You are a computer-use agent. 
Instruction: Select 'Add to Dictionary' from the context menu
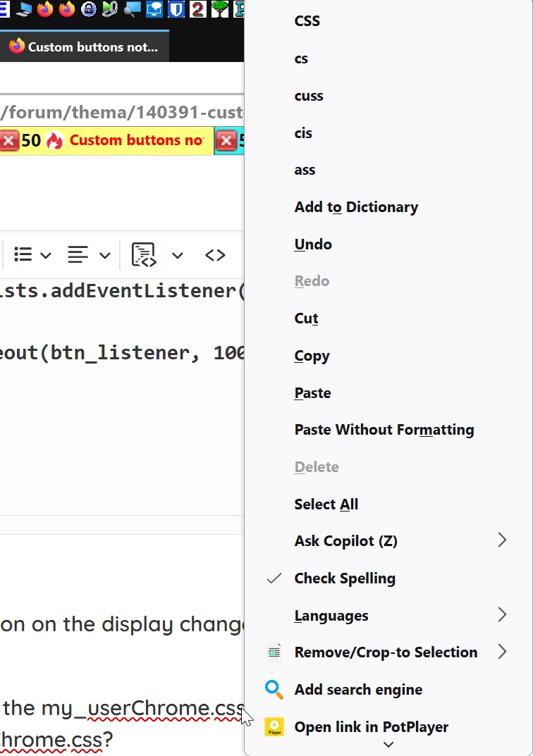[356, 207]
